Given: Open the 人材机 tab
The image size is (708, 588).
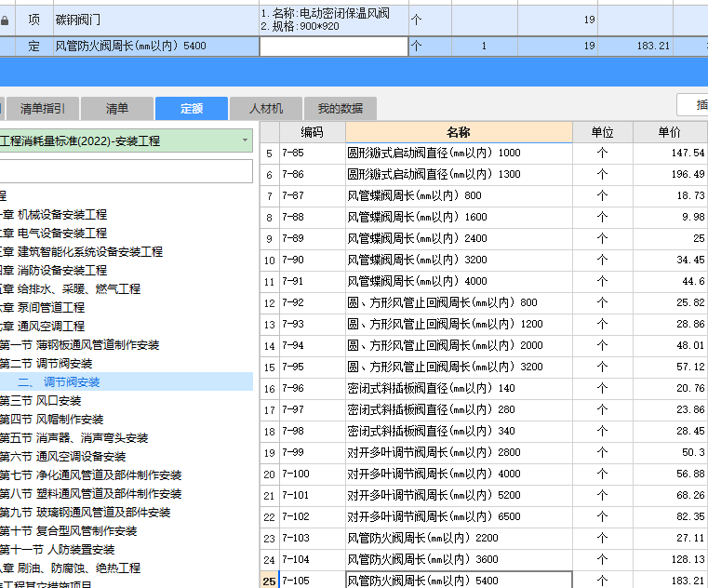Looking at the screenshot, I should [266, 108].
